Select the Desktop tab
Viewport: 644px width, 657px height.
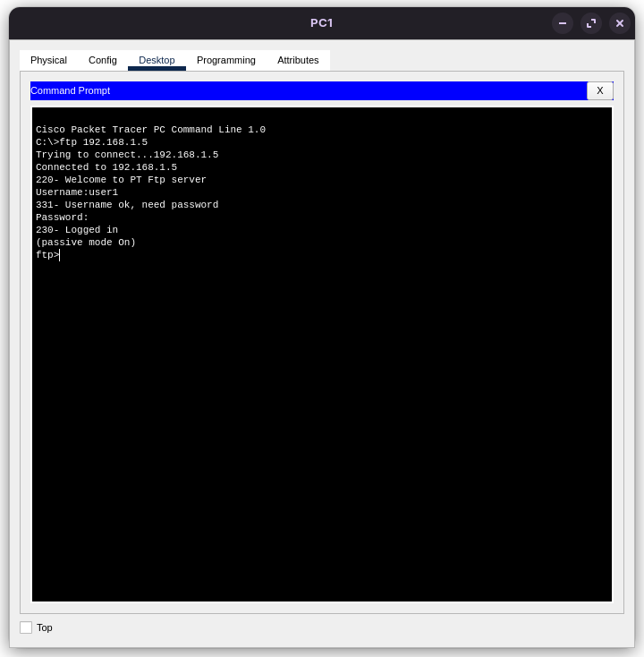click(x=157, y=60)
